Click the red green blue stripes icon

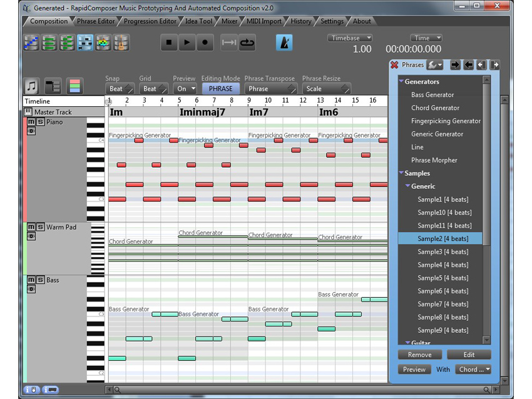coord(74,86)
